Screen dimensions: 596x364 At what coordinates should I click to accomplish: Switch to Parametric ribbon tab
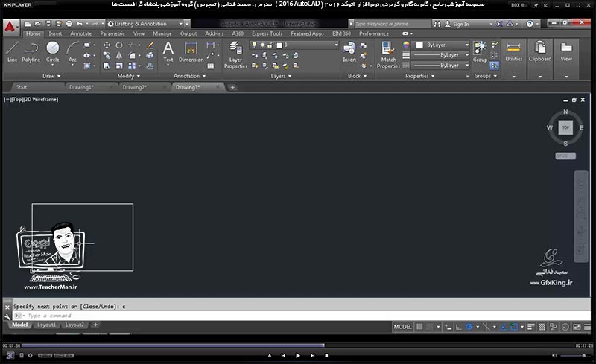click(112, 33)
